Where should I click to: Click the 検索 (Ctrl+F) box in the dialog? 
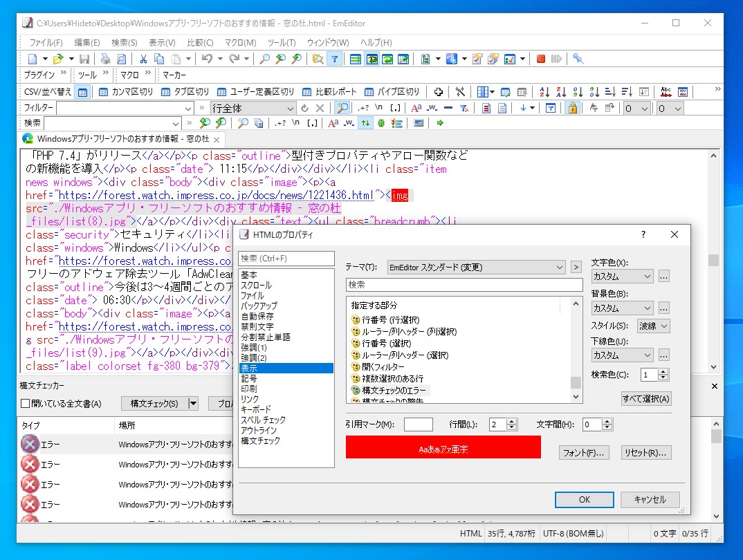pyautogui.click(x=286, y=259)
